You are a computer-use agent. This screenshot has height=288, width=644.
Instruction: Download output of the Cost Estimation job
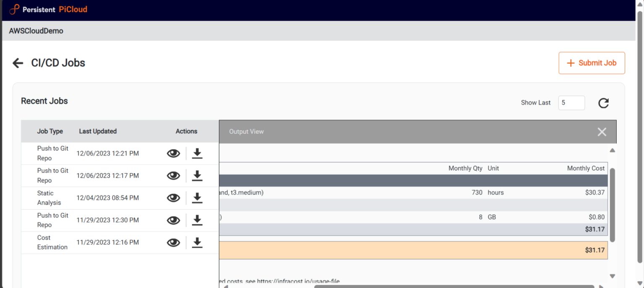[197, 242]
